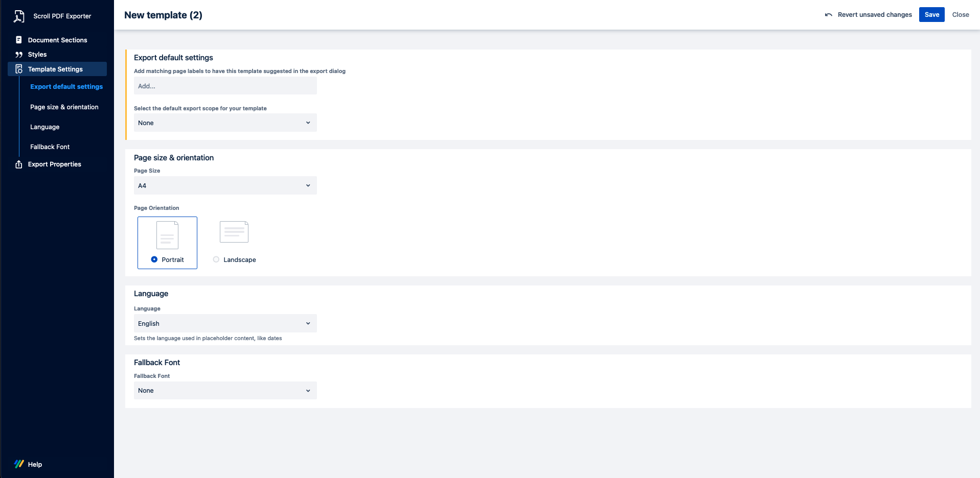Image resolution: width=980 pixels, height=478 pixels.
Task: Click the Export Properties share icon
Action: tap(19, 164)
